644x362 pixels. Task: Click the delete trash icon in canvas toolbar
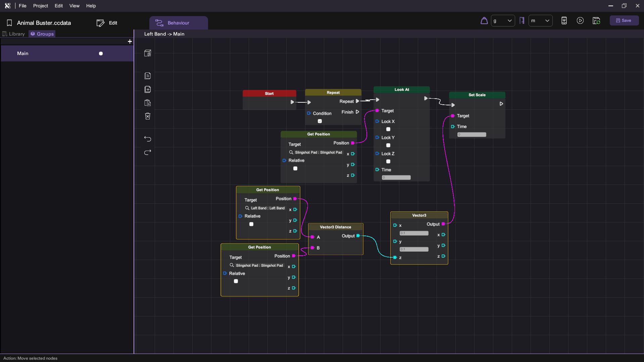(148, 116)
